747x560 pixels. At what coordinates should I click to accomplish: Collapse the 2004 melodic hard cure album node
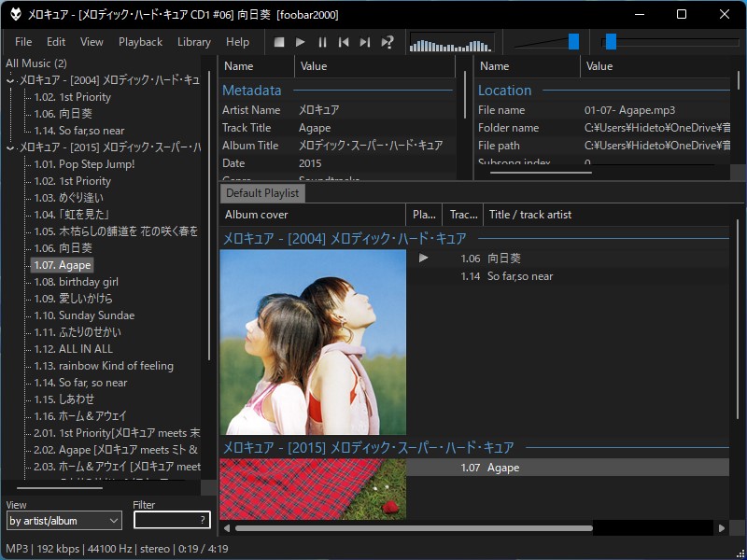tap(8, 79)
